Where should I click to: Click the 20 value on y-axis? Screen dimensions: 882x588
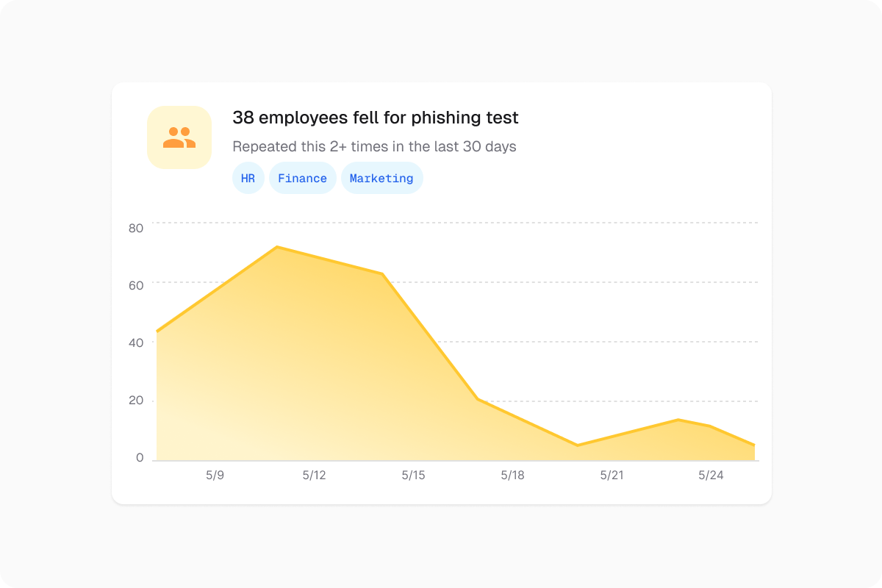pos(136,401)
